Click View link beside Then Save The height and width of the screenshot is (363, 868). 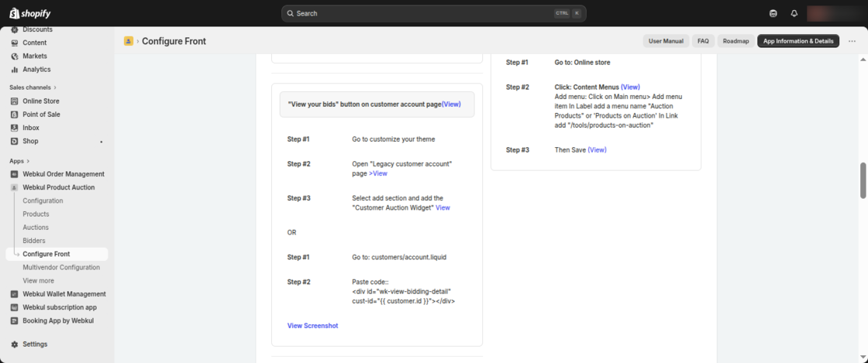597,149
